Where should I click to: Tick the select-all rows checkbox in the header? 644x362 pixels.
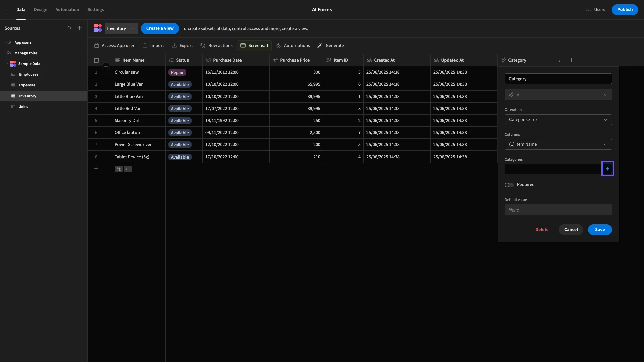coord(96,60)
